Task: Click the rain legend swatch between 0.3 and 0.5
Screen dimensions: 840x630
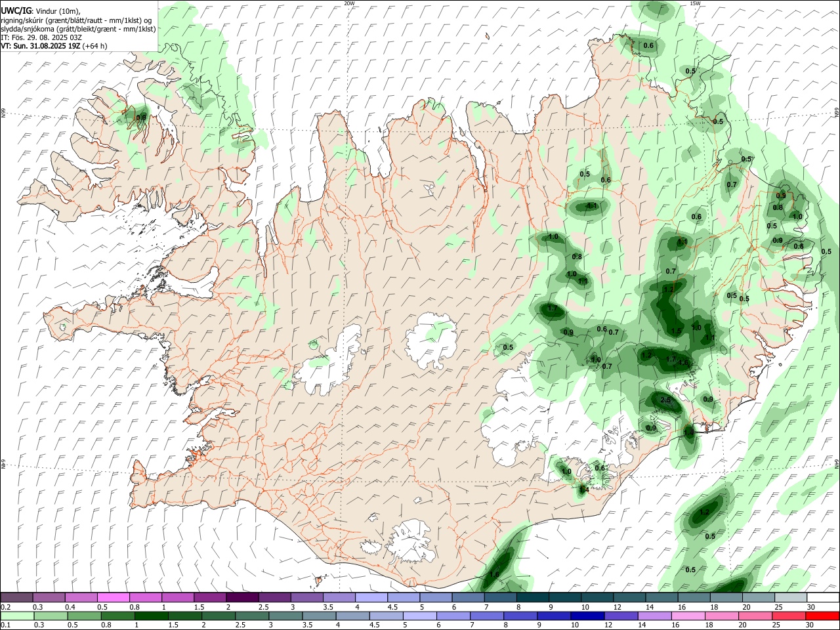Action: [x=50, y=616]
